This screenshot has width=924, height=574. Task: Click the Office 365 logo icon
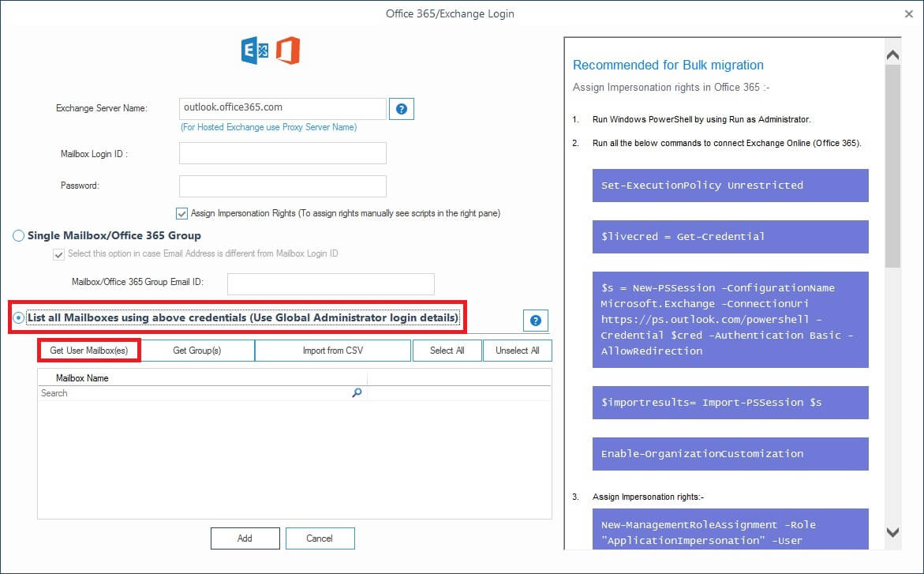[288, 51]
